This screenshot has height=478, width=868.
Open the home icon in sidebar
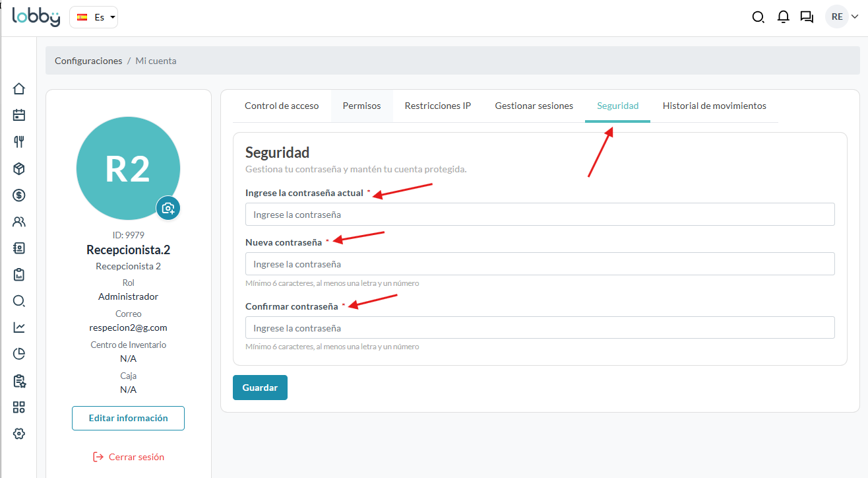coord(19,88)
